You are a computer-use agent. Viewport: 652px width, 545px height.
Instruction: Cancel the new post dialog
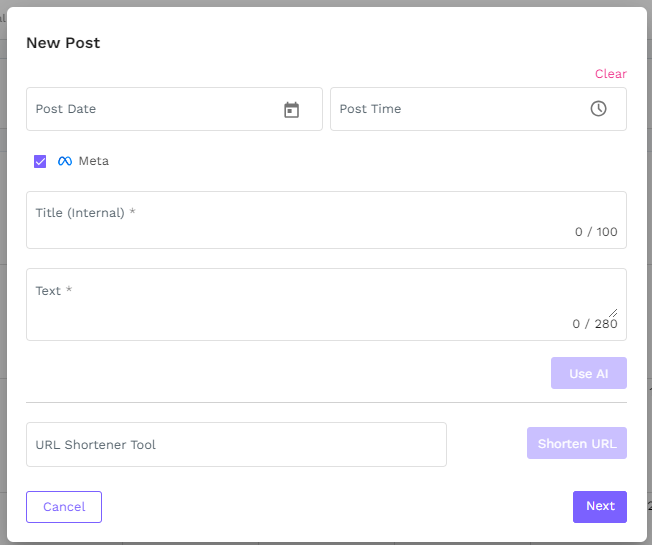[x=64, y=507]
